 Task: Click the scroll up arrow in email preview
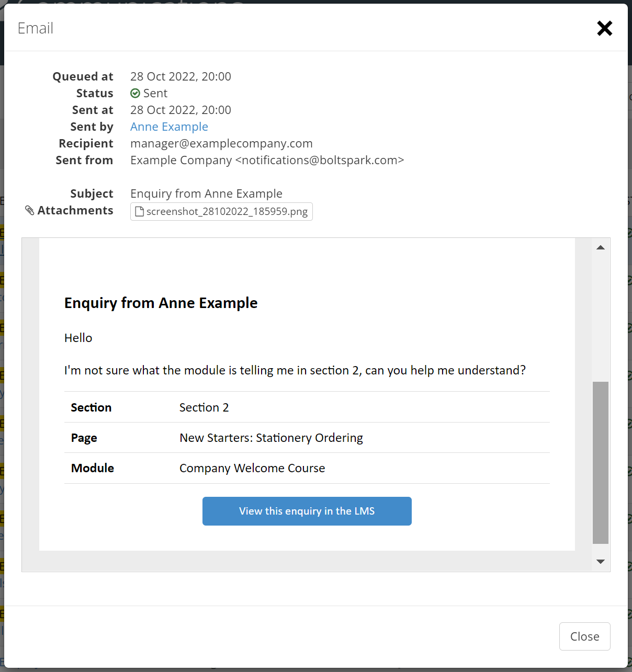pyautogui.click(x=601, y=247)
